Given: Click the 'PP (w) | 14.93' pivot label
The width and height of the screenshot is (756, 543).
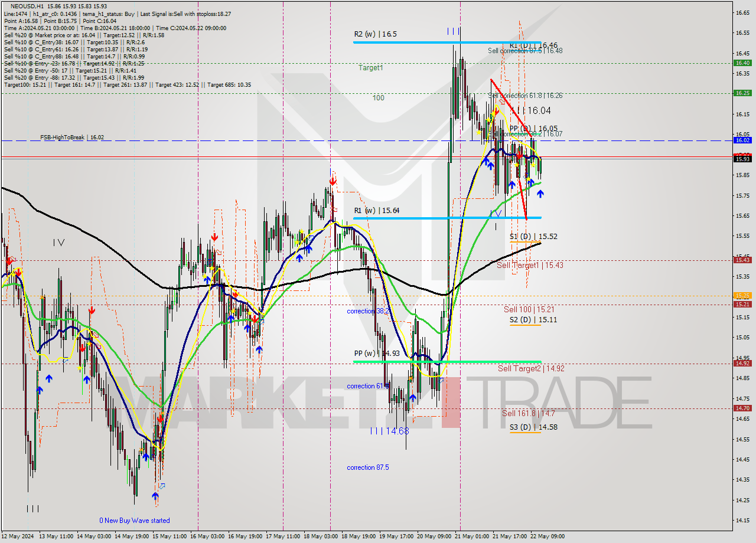Looking at the screenshot, I should coord(377,354).
